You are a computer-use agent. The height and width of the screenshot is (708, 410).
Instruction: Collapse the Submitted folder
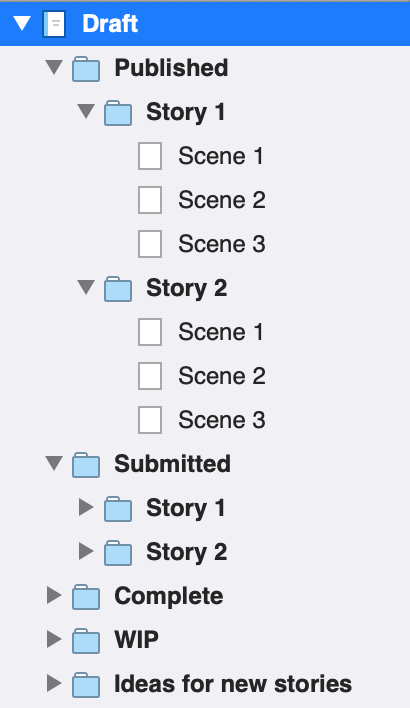click(x=54, y=463)
